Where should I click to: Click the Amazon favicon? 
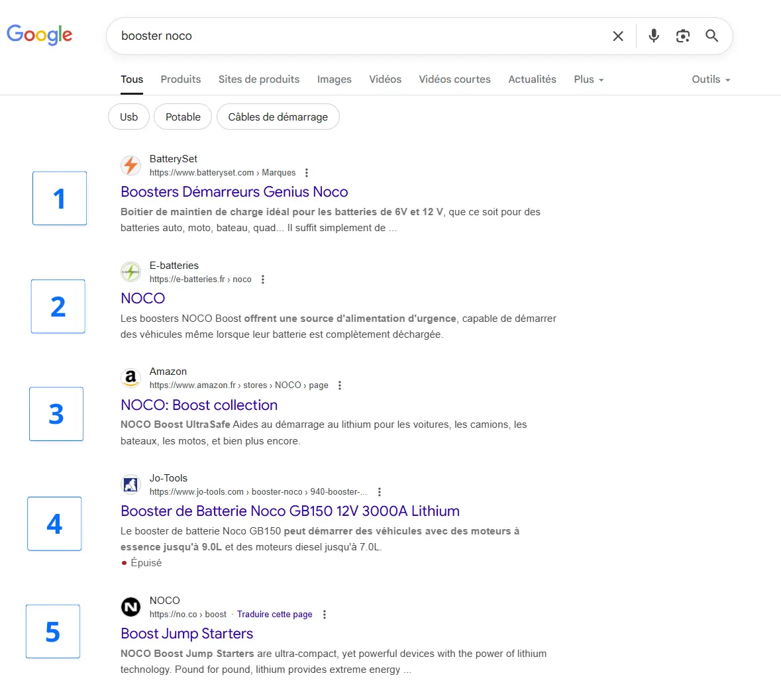point(131,378)
